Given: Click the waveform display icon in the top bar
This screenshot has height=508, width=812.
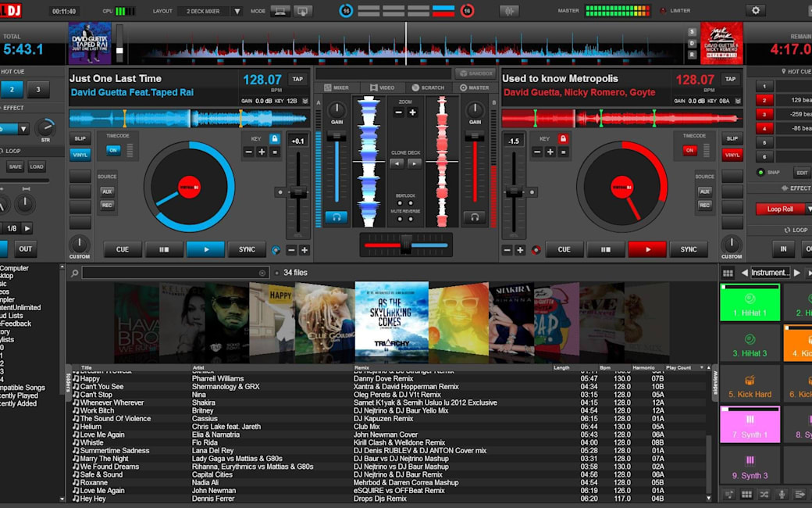Looking at the screenshot, I should point(509,11).
